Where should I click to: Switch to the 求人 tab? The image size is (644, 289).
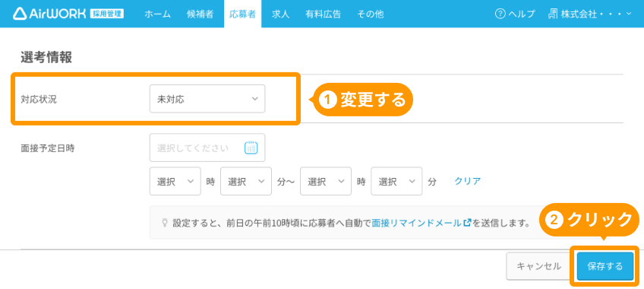pyautogui.click(x=280, y=14)
